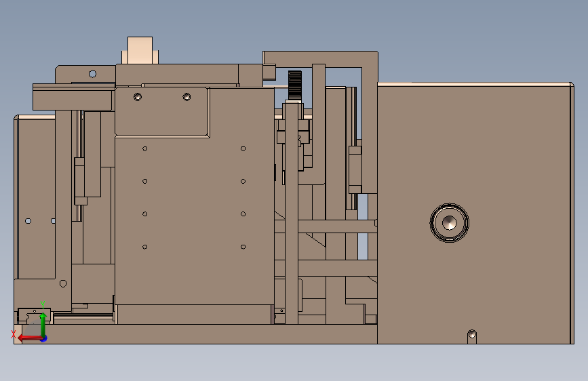Select the black toothed gear at top
The height and width of the screenshot is (381, 588).
click(x=295, y=85)
